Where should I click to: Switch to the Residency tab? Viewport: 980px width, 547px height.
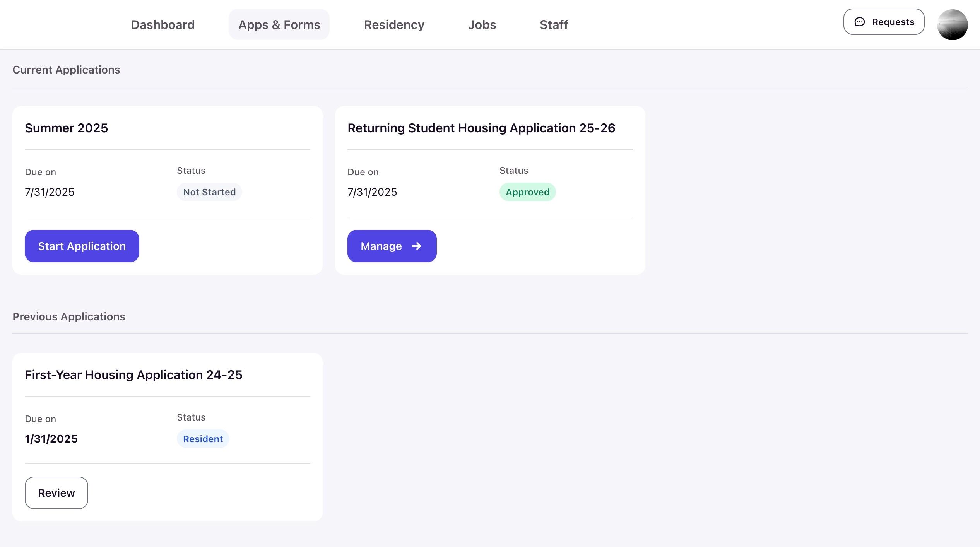394,25
